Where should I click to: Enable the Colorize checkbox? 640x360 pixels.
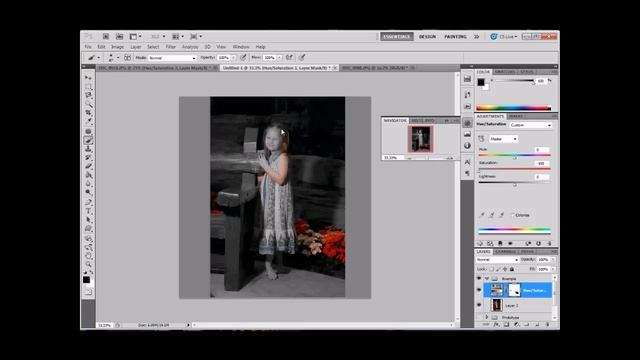coord(513,215)
